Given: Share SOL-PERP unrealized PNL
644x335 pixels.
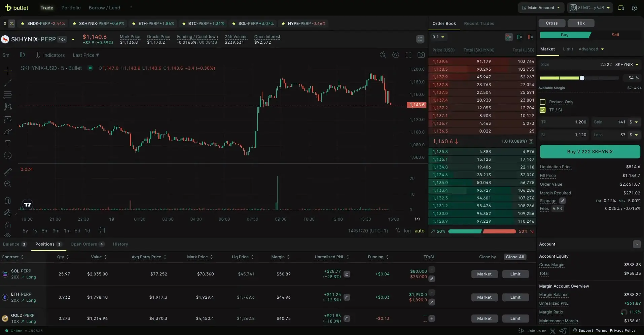Looking at the screenshot, I should click(x=347, y=274).
